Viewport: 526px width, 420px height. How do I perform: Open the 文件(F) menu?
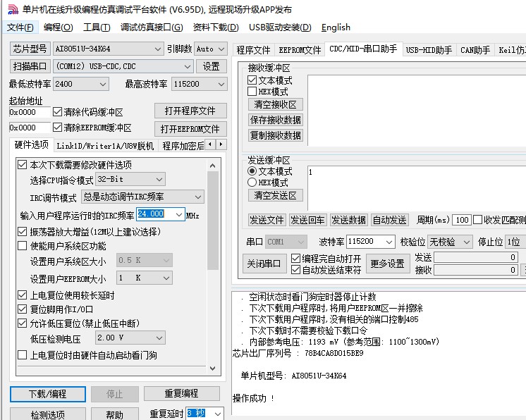[20, 27]
